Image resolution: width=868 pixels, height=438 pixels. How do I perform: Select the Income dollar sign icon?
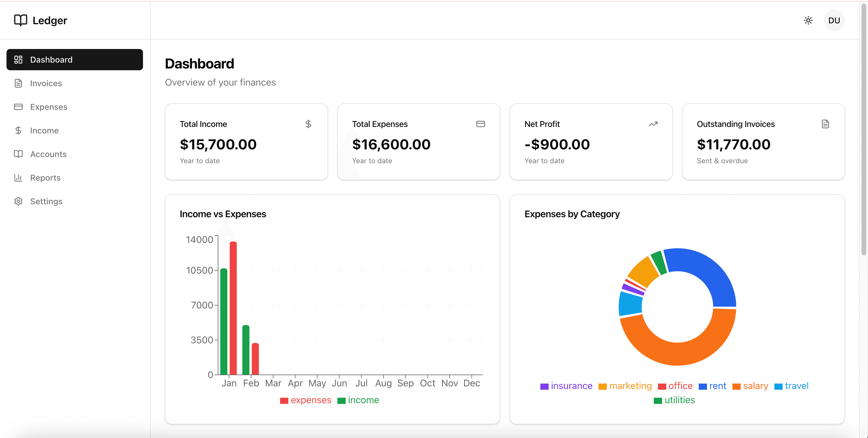pos(19,130)
